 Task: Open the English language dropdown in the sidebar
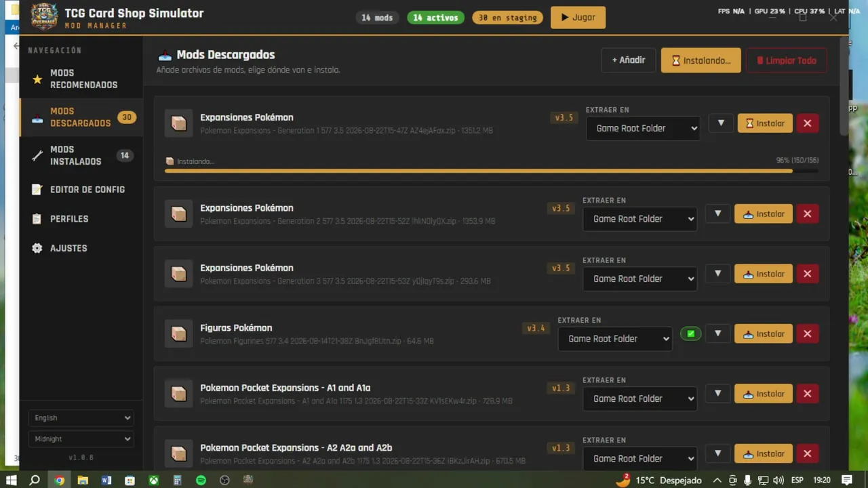tap(81, 418)
